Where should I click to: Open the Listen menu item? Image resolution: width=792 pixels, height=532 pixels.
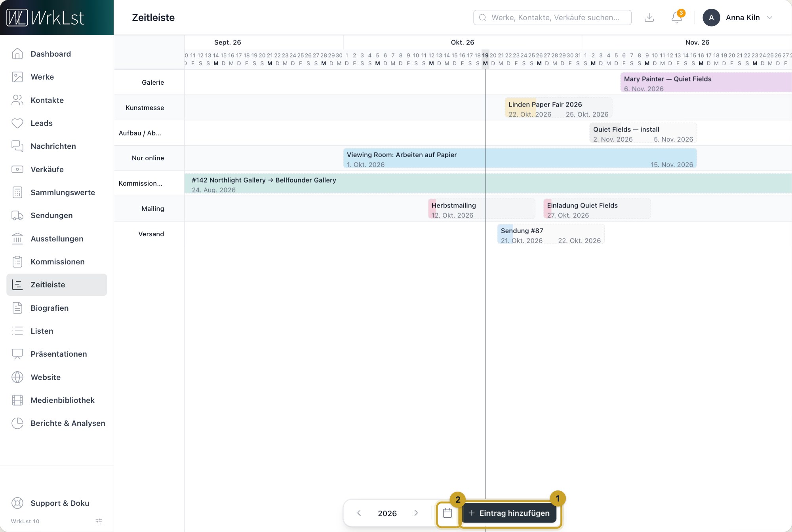pos(57,331)
